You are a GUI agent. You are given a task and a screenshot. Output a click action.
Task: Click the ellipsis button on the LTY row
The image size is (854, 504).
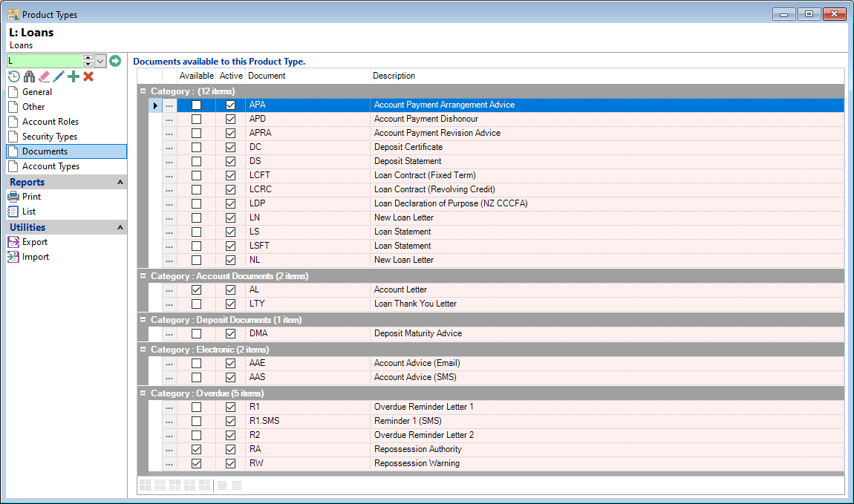tap(169, 304)
